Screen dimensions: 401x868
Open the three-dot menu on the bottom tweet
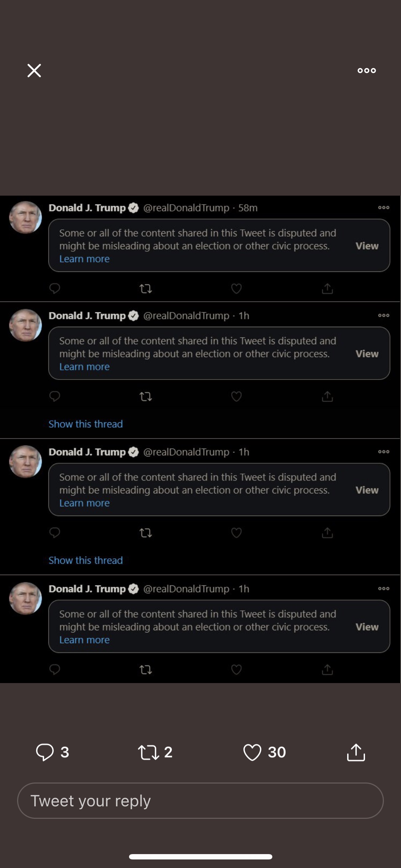pos(384,588)
